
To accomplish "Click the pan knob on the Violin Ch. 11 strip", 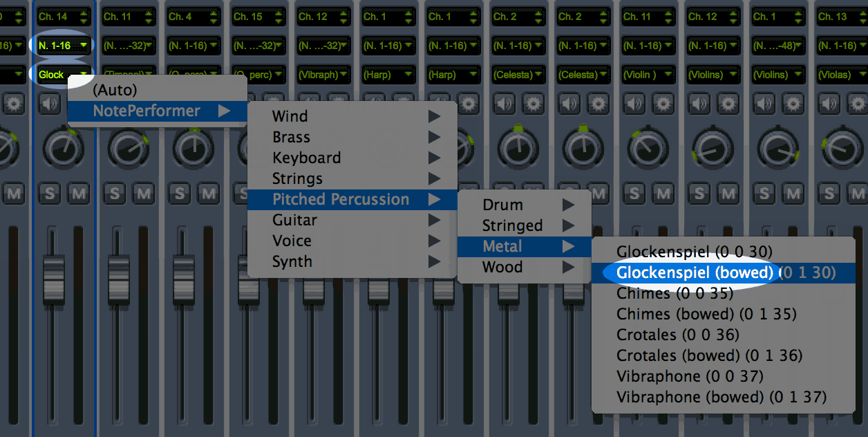I will [648, 148].
